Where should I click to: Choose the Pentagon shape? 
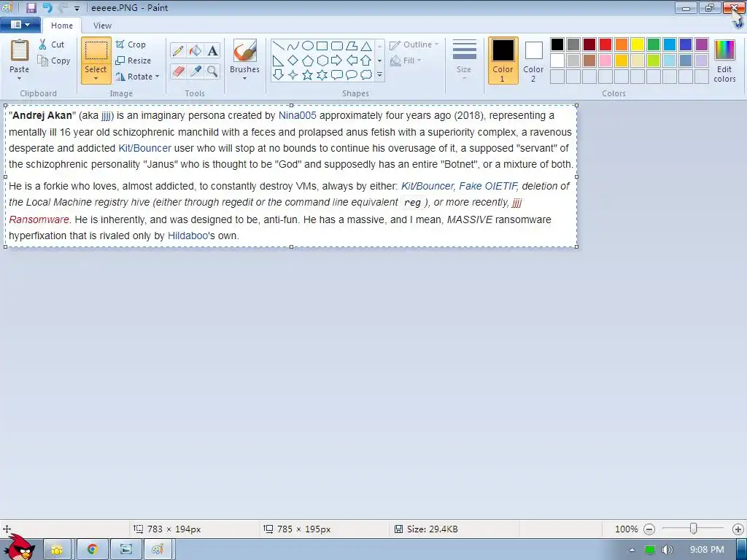coord(308,61)
